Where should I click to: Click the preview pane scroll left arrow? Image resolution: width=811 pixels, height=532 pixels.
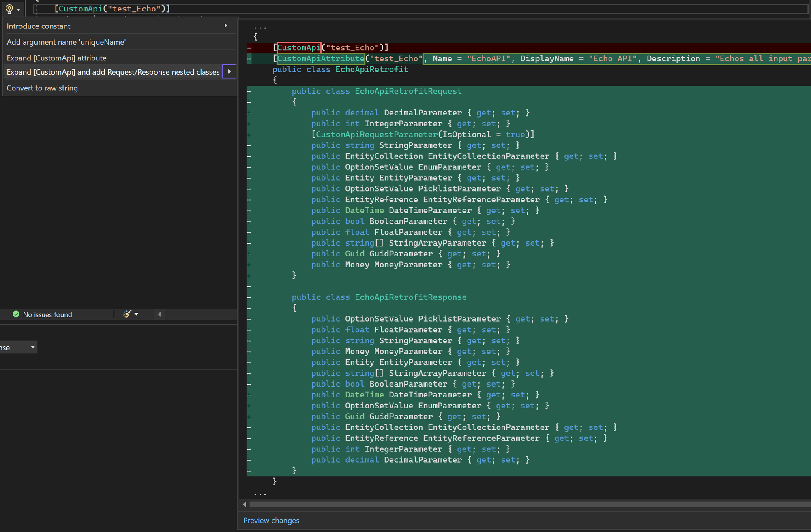click(244, 504)
